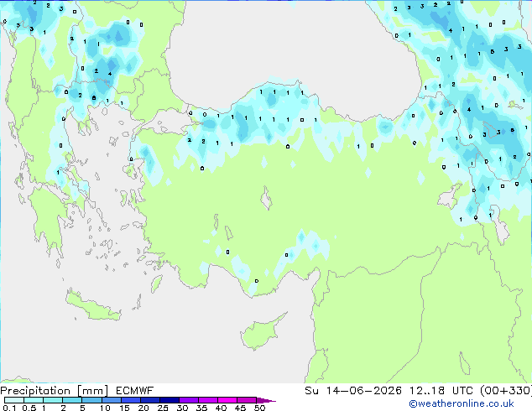Click the 2–5 mm legend color swatch
This screenshot has height=411, width=532.
coord(72,400)
